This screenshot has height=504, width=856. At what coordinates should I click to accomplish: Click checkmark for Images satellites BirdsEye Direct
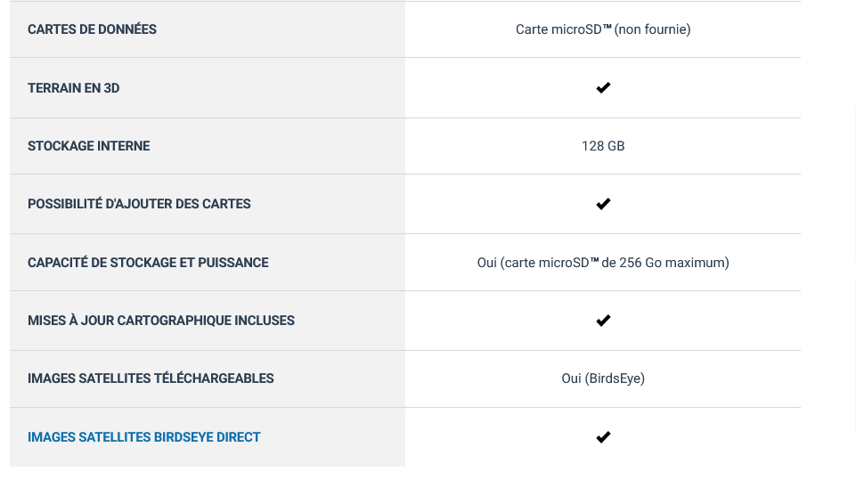(603, 437)
